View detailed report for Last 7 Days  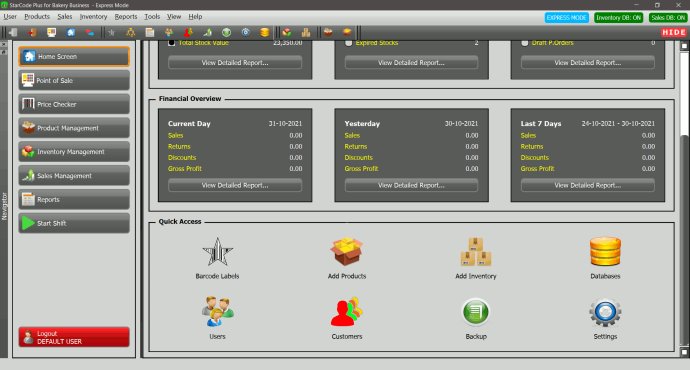pyautogui.click(x=587, y=186)
